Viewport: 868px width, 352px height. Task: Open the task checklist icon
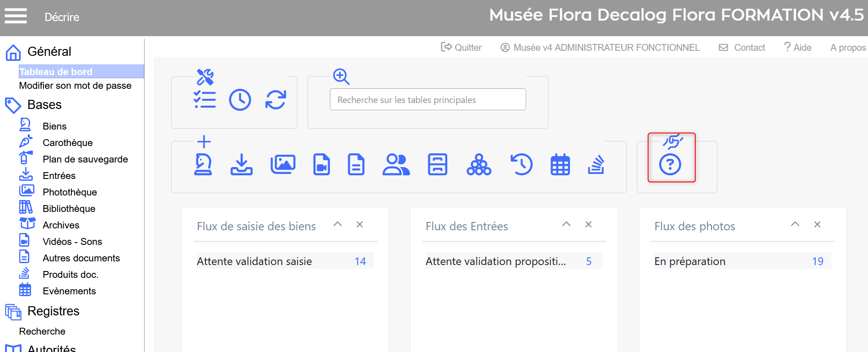tap(205, 100)
